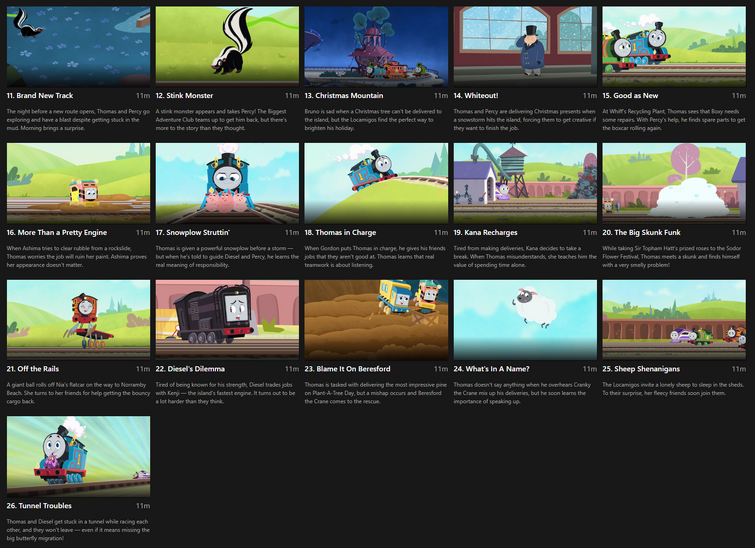Click the title '11. Brand New Track'

(40, 95)
